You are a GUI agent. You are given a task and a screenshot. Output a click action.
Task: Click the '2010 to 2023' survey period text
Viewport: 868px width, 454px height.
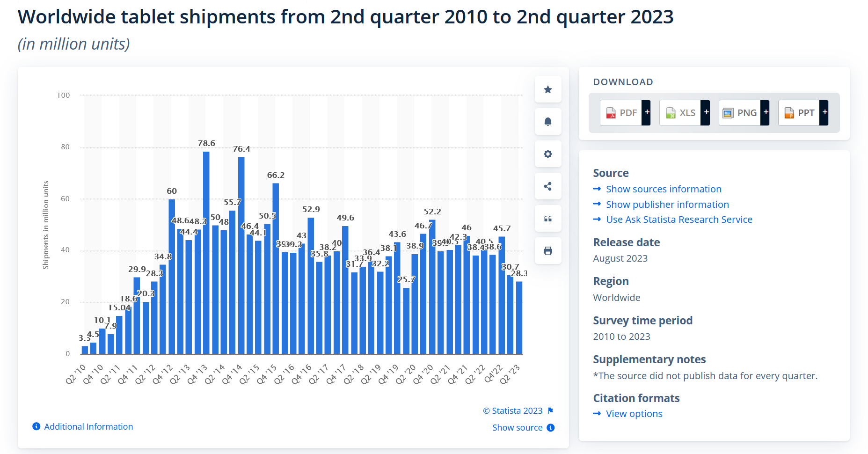622,337
